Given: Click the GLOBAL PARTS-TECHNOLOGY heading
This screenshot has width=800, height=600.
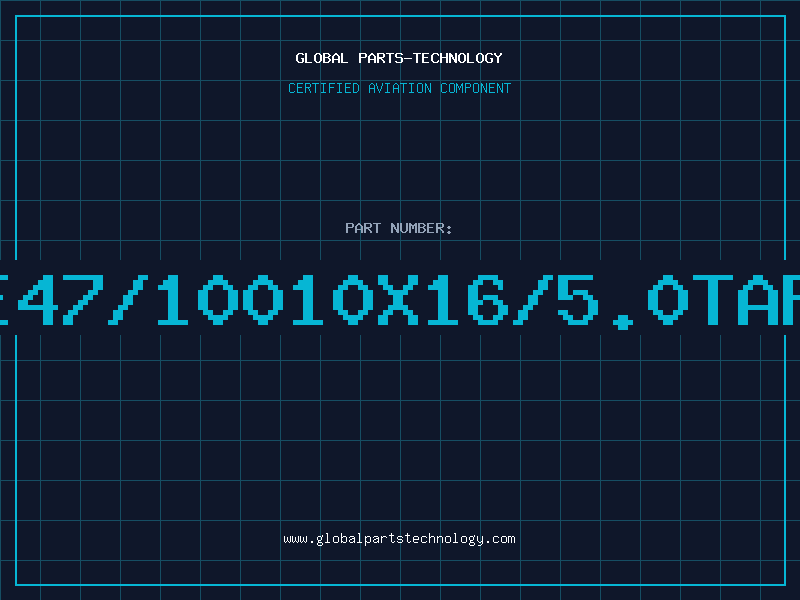Looking at the screenshot, I should (399, 58).
